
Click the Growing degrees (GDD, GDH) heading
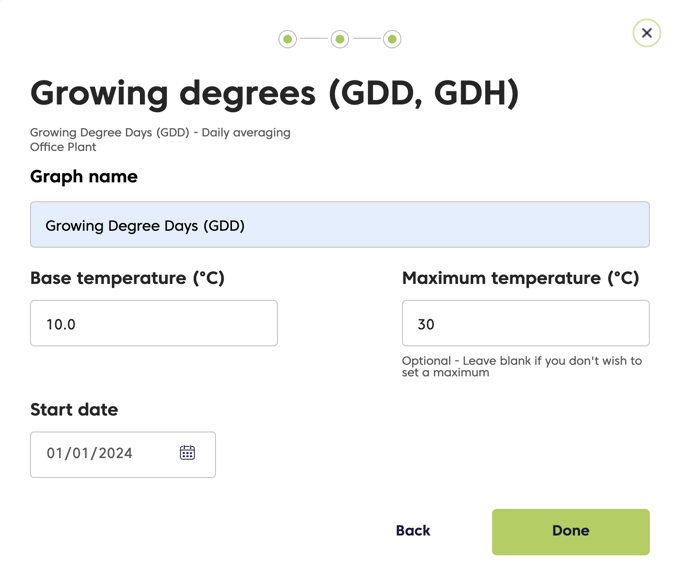(275, 94)
